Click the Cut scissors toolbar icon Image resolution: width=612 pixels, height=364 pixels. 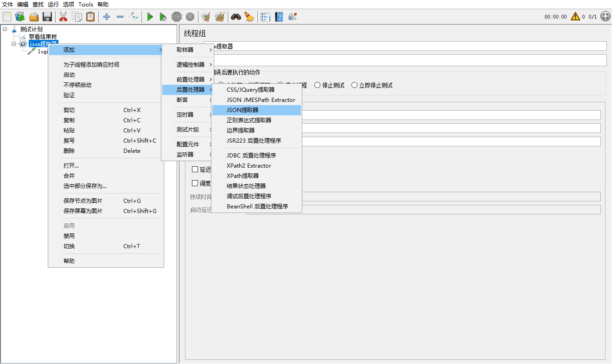(63, 17)
